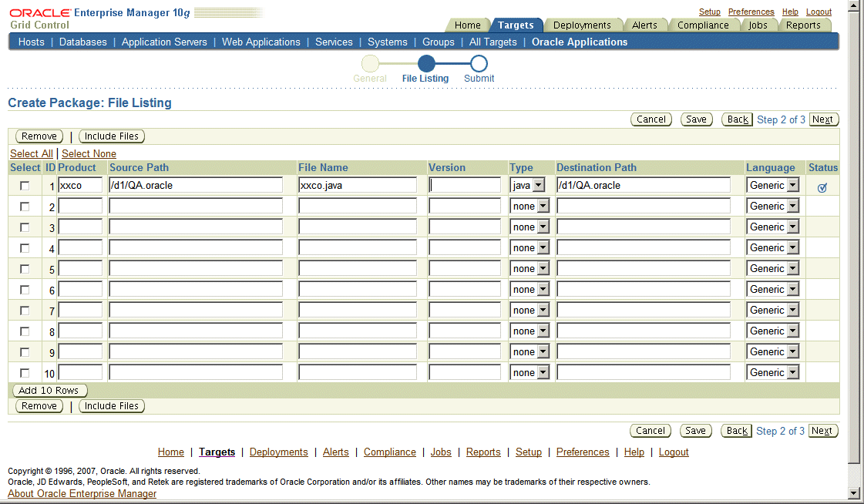Switch to the Reports tab
Viewport: 864px width, 504px height.
pyautogui.click(x=803, y=25)
